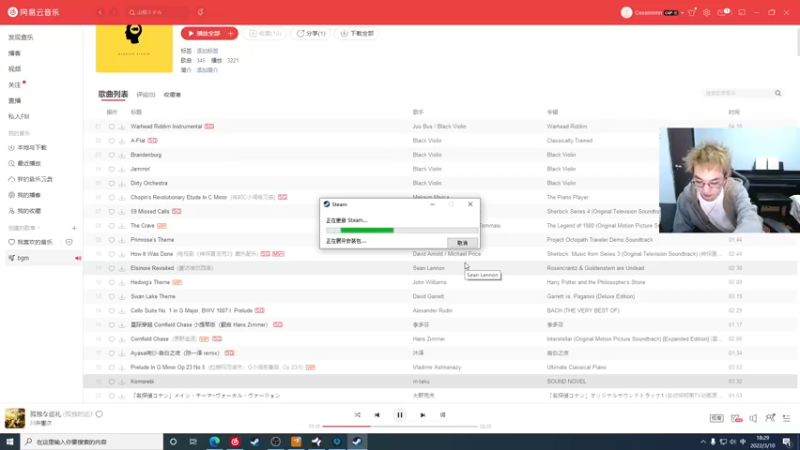This screenshot has height=450, width=800.
Task: Switch to the 收藏者 tab
Action: [x=172, y=95]
